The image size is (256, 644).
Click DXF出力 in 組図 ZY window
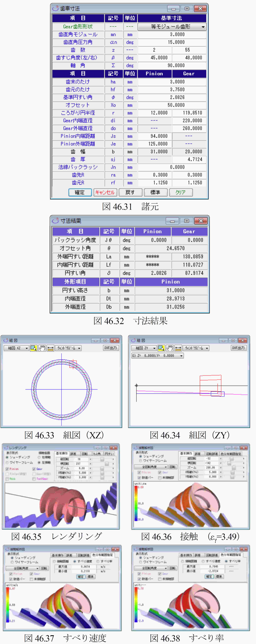[238, 348]
